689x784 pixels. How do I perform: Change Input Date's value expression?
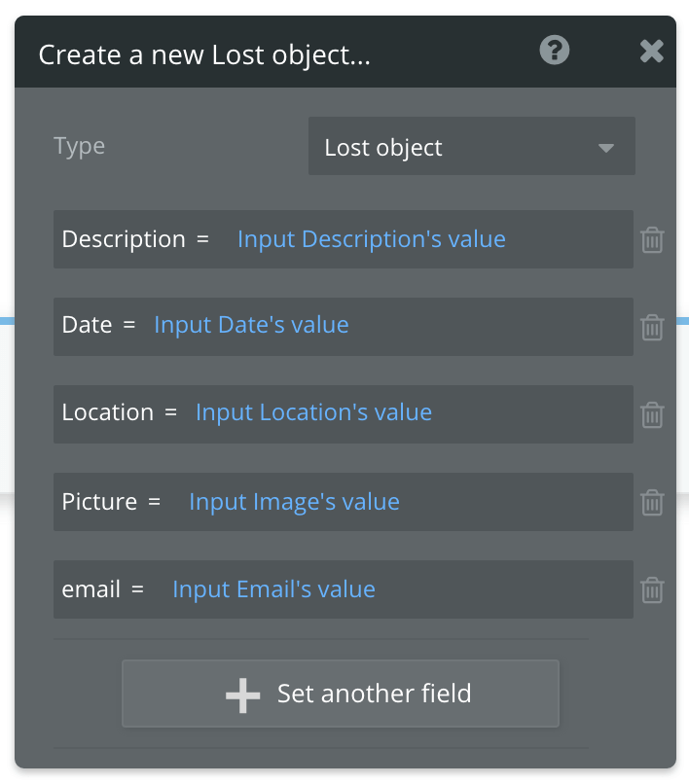(x=250, y=325)
